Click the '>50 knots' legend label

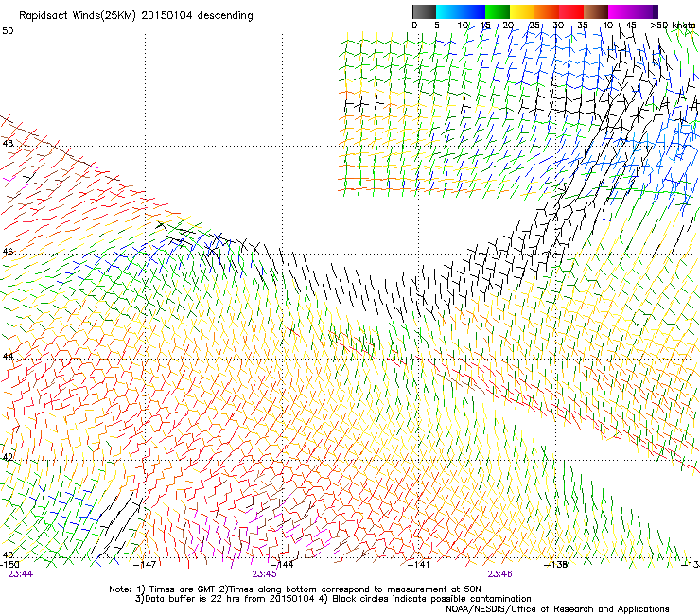tap(673, 26)
